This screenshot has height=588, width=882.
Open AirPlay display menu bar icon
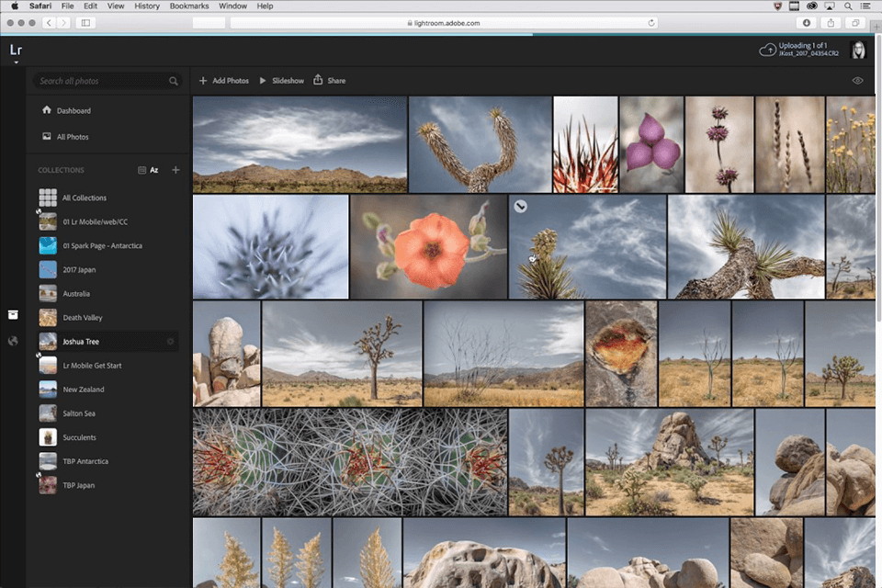(830, 6)
